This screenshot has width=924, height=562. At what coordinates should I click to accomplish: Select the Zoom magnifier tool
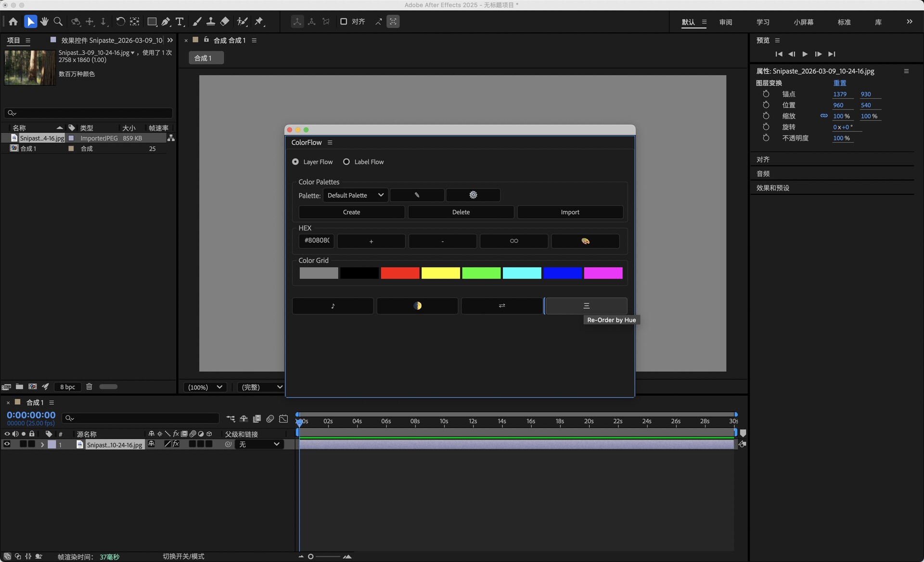(x=58, y=22)
